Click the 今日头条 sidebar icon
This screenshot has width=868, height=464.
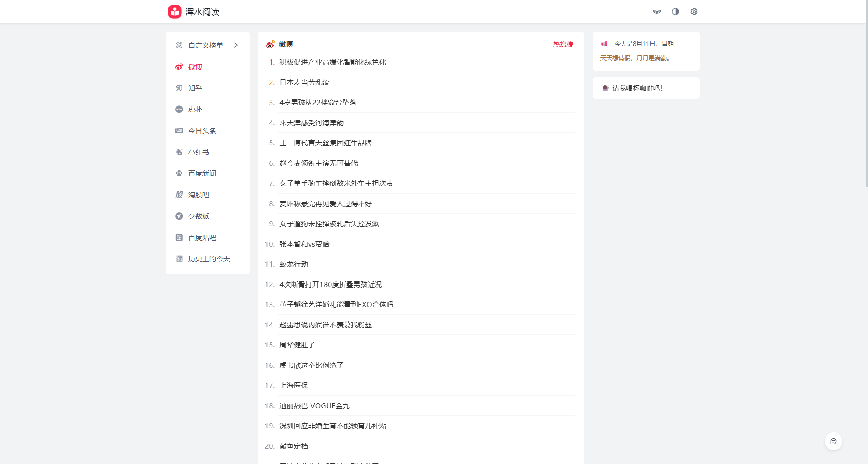click(x=179, y=131)
